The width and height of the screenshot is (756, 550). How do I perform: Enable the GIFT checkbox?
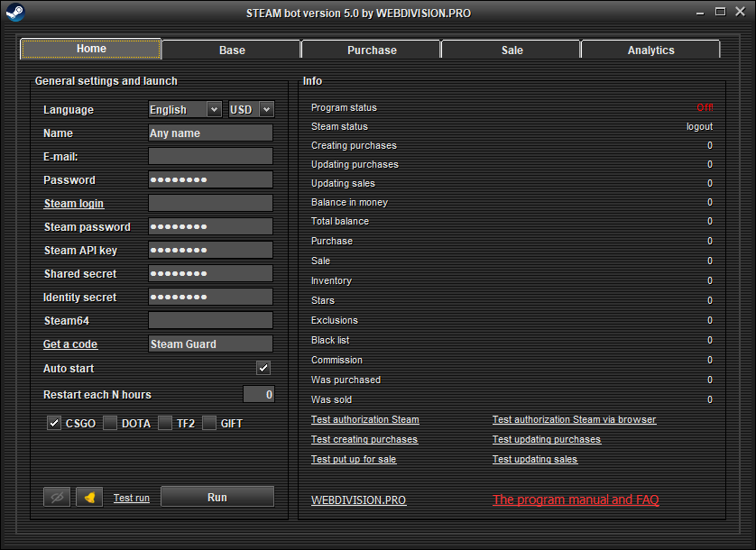click(x=209, y=423)
